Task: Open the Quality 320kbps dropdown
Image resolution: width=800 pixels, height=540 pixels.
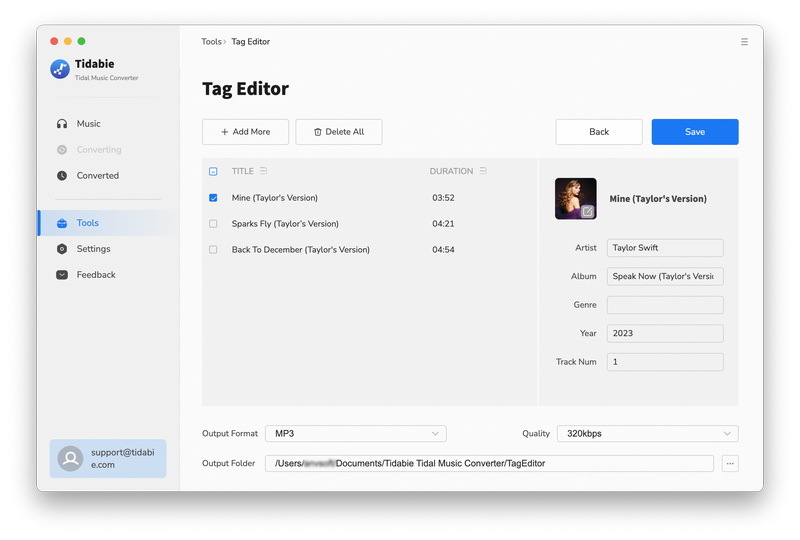Action: (647, 433)
